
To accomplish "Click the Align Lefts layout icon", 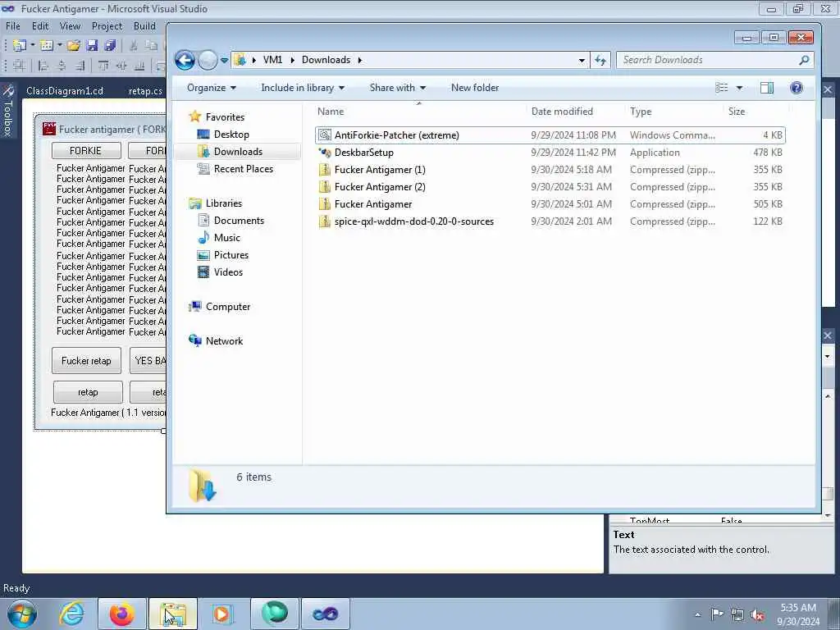I will 43,66.
